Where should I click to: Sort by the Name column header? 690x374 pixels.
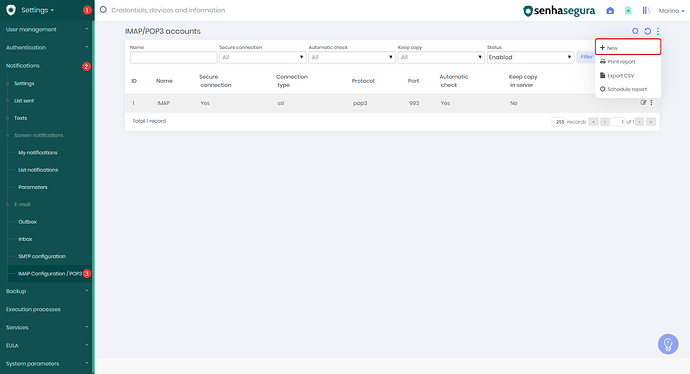(x=164, y=81)
